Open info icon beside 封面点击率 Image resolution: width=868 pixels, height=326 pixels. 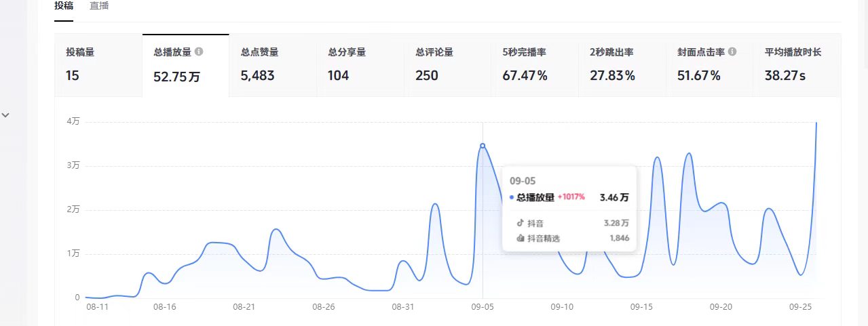pos(732,52)
